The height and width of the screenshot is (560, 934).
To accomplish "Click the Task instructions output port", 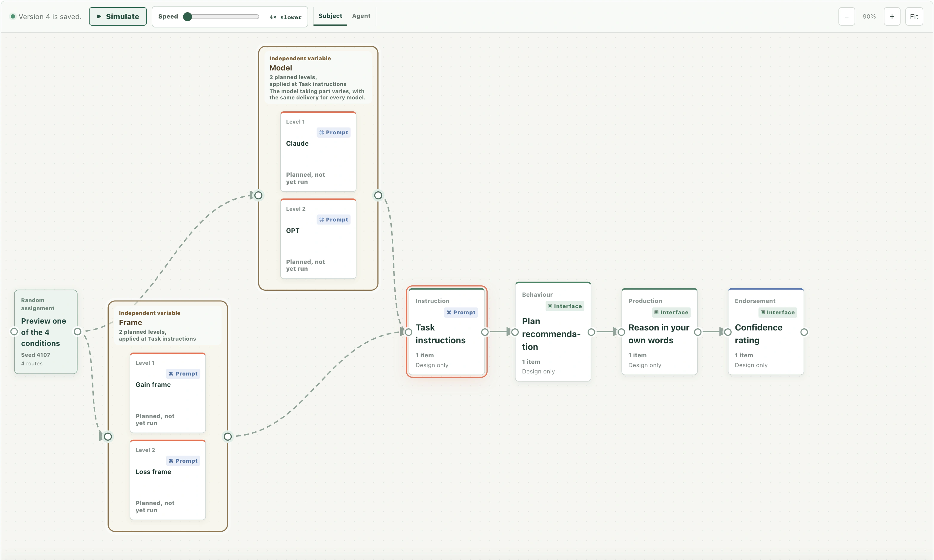I will (x=485, y=332).
